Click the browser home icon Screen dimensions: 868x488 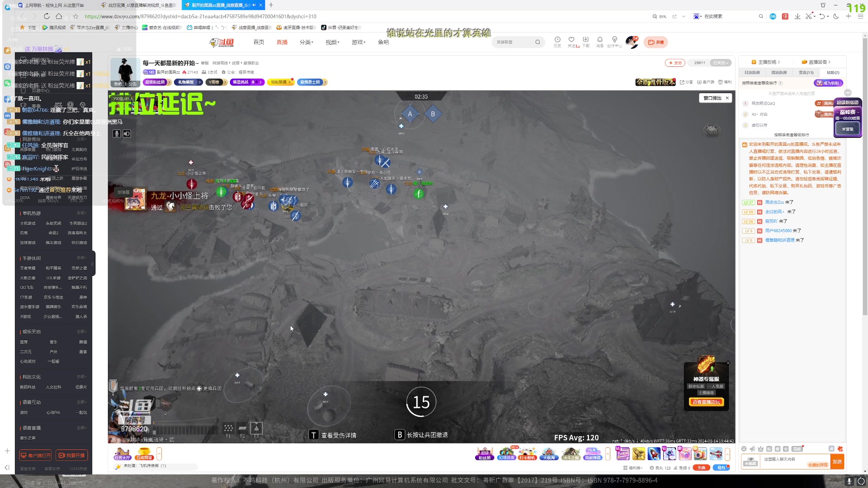pyautogui.click(x=59, y=16)
